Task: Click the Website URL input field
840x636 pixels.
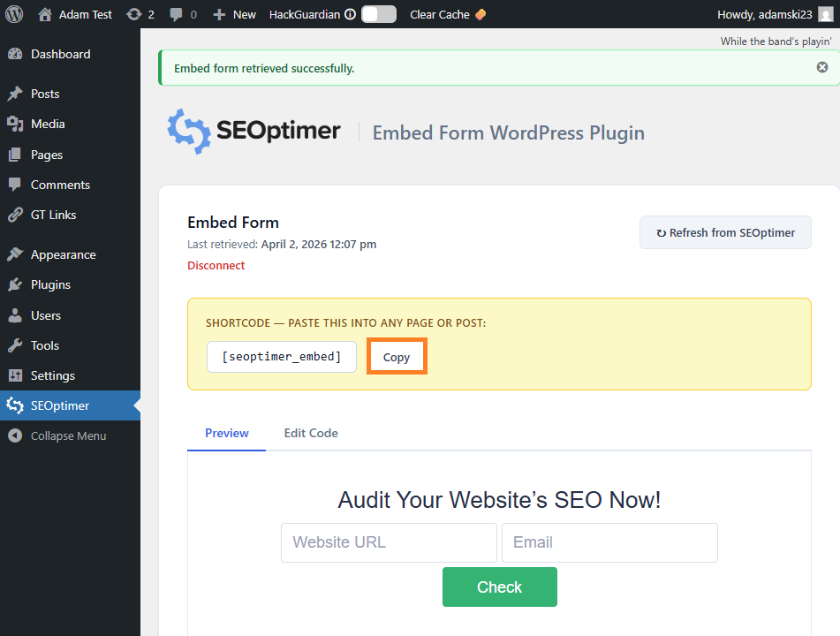Action: point(389,542)
